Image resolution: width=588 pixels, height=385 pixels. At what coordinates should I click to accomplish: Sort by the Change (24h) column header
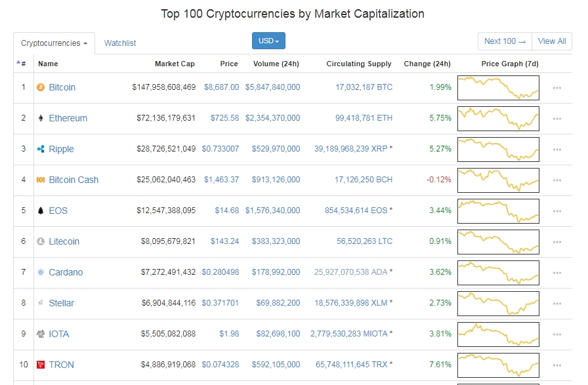click(427, 64)
